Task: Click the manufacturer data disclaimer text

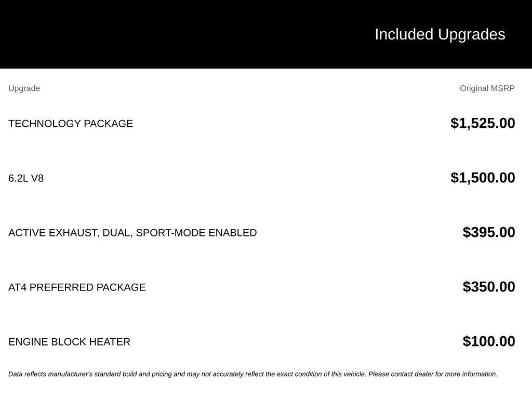Action: tap(253, 374)
